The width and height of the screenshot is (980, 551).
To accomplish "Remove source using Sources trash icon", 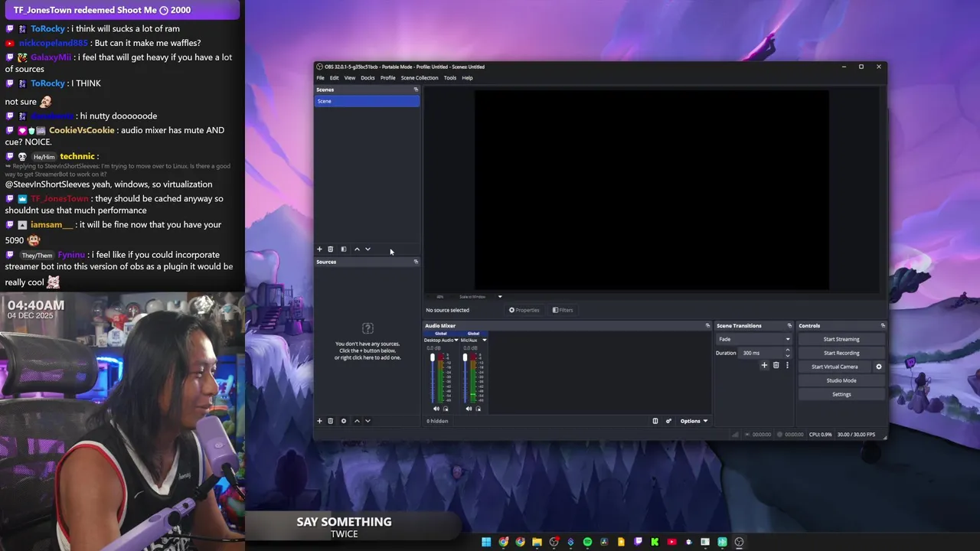I will (x=331, y=421).
